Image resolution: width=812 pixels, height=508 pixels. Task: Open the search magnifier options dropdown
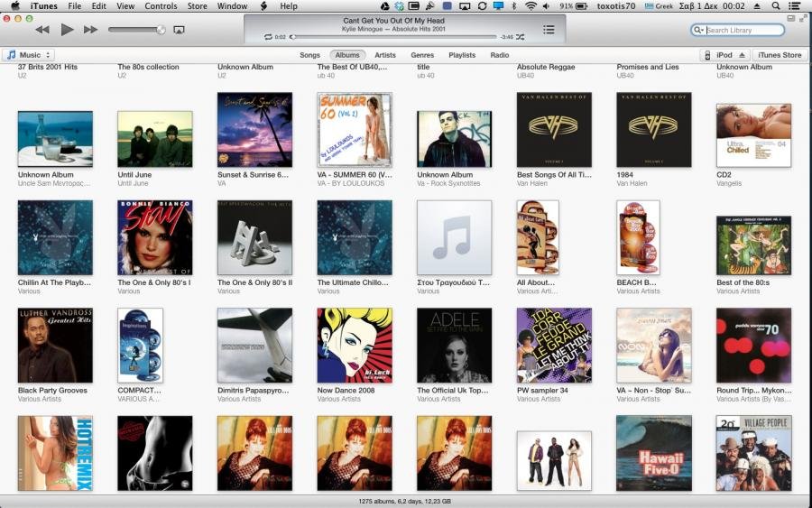point(698,30)
